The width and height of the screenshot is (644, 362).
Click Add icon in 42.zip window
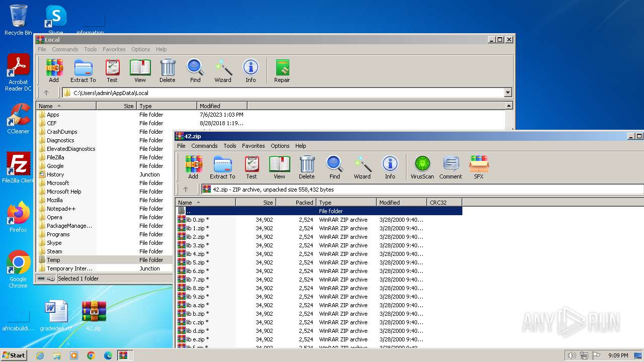click(193, 167)
